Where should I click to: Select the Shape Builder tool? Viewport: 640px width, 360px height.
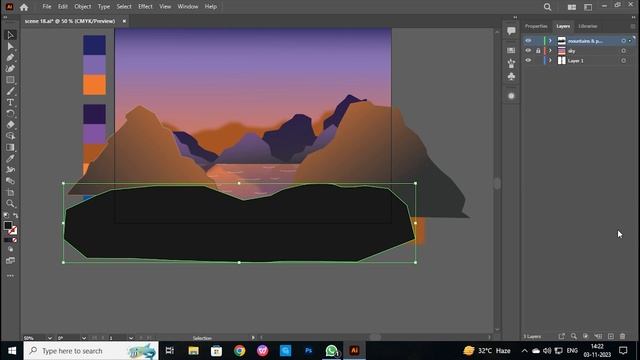11,136
